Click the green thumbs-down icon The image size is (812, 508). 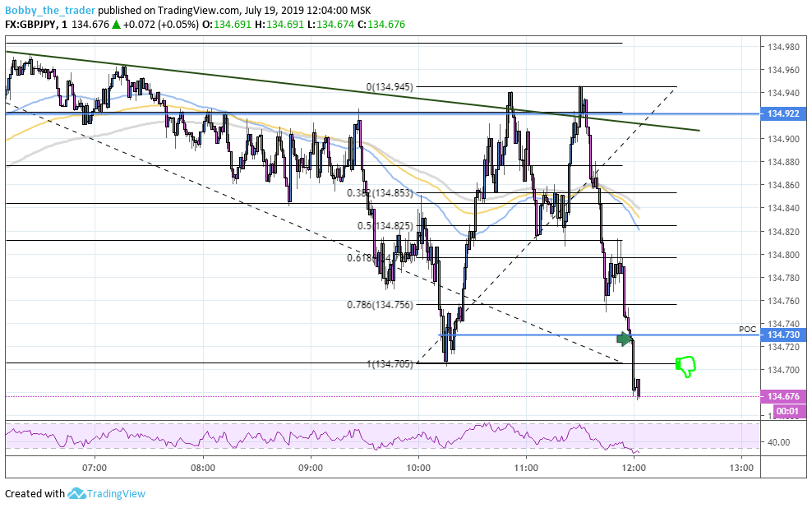[685, 367]
